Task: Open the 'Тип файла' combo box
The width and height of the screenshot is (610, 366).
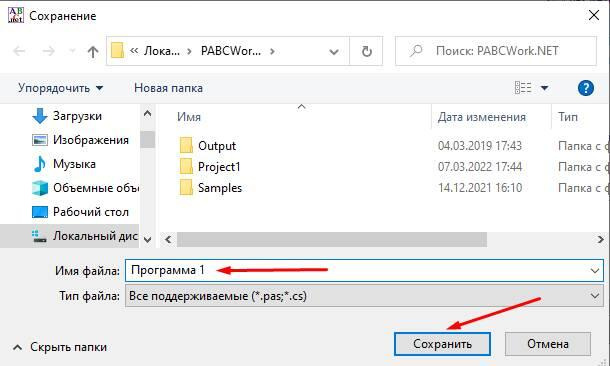Action: [364, 296]
